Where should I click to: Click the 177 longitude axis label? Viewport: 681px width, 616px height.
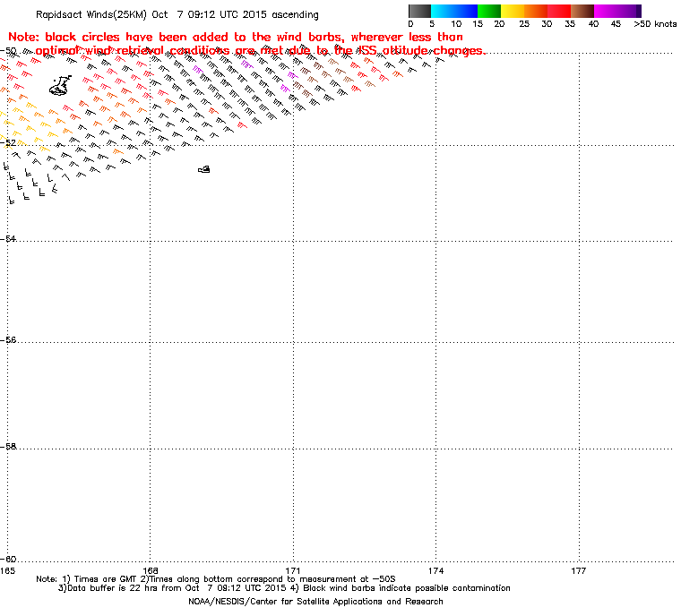(579, 570)
